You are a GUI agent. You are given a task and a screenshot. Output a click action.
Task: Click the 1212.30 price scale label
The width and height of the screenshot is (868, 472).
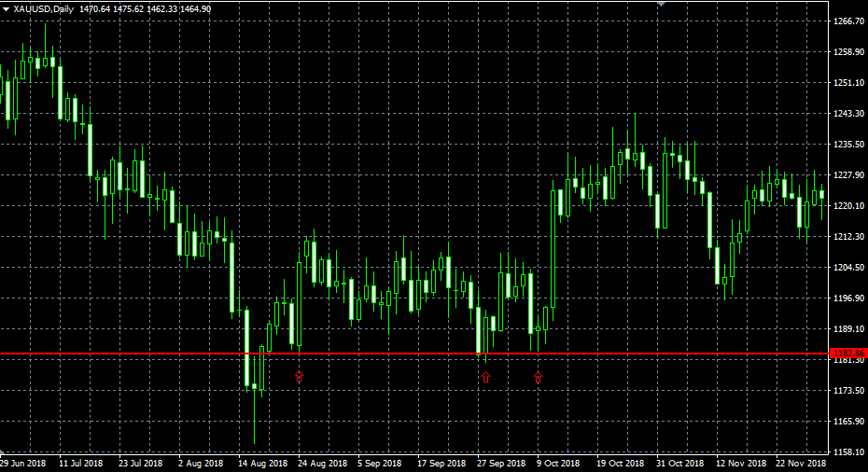point(848,236)
